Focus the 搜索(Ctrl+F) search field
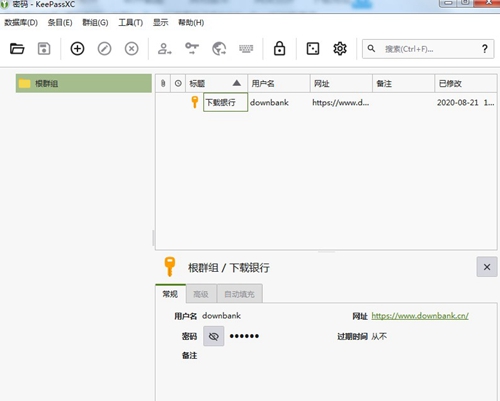 coord(428,49)
